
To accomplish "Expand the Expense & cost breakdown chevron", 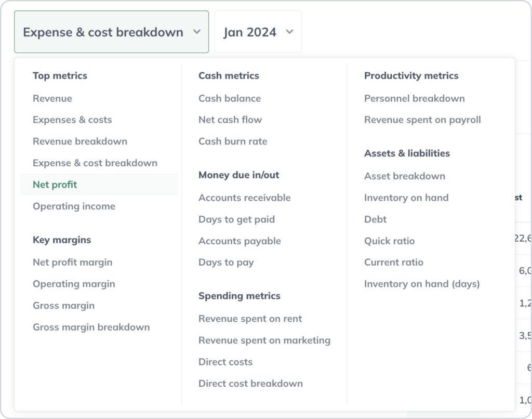I will click(x=197, y=32).
